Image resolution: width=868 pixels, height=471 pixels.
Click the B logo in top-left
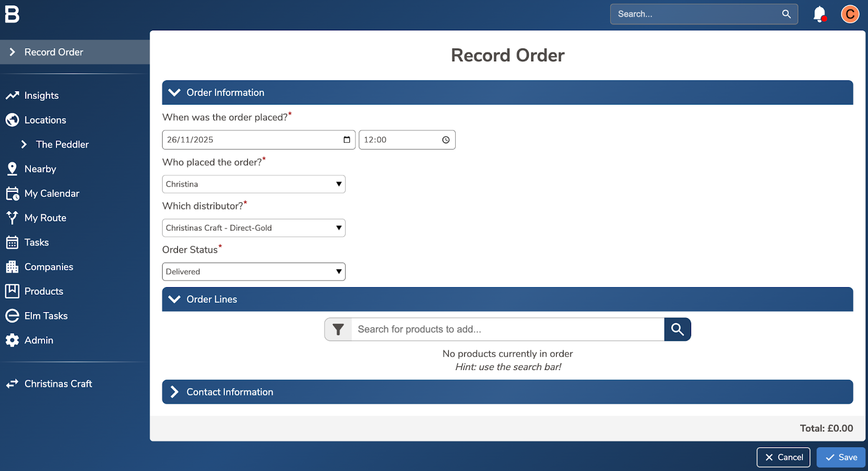12,14
